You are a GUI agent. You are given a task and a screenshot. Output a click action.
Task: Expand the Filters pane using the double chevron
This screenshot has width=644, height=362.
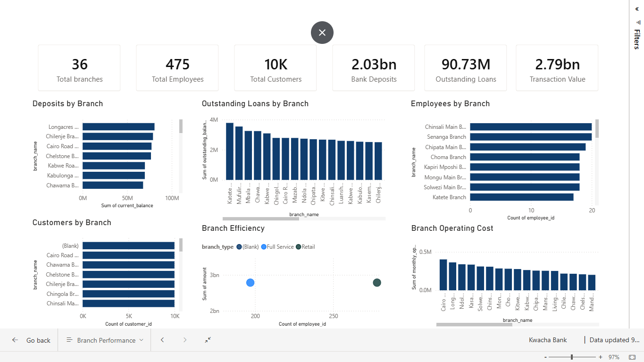(x=637, y=9)
